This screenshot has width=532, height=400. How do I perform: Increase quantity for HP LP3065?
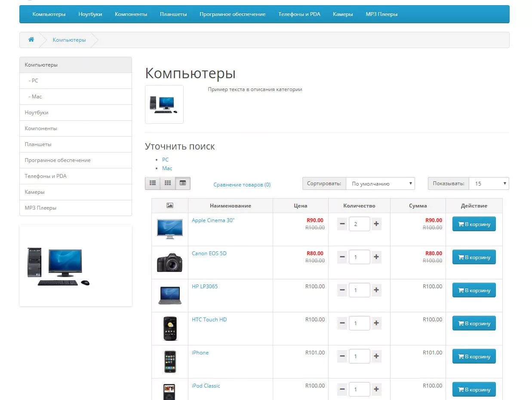pyautogui.click(x=376, y=290)
